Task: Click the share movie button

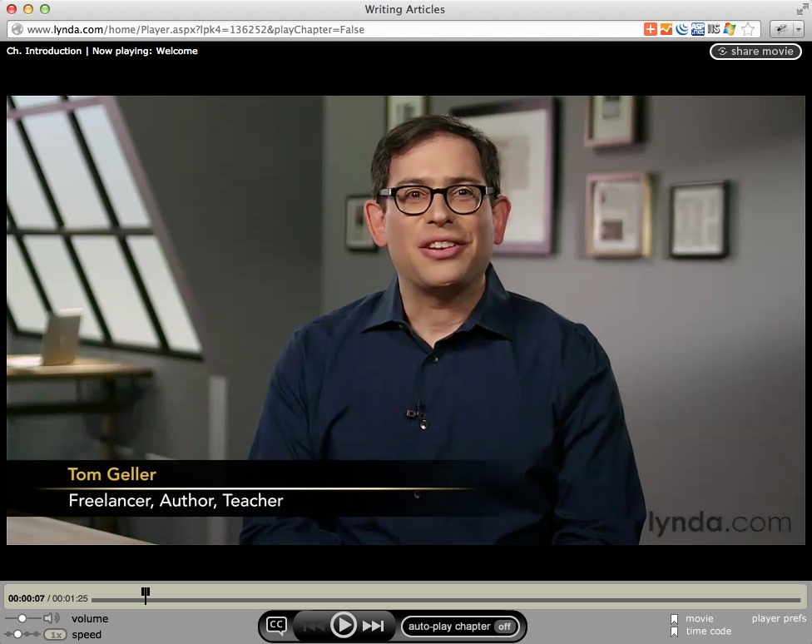Action: tap(755, 52)
